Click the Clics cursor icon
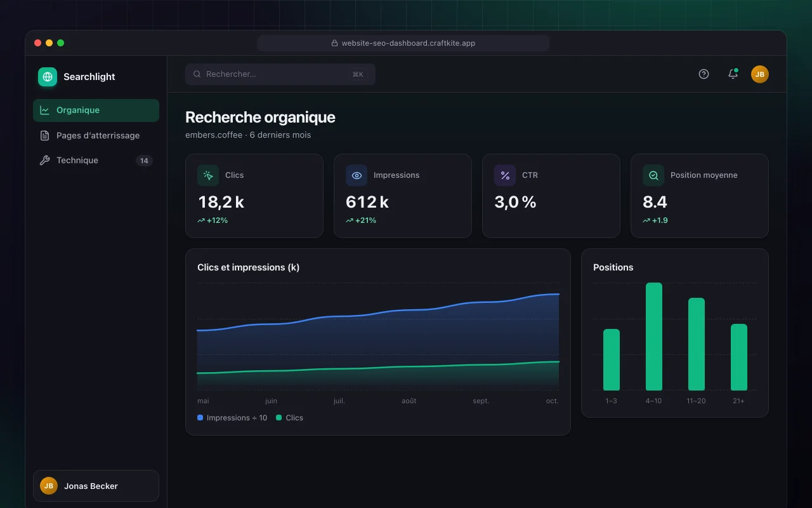This screenshot has height=508, width=812. [208, 175]
